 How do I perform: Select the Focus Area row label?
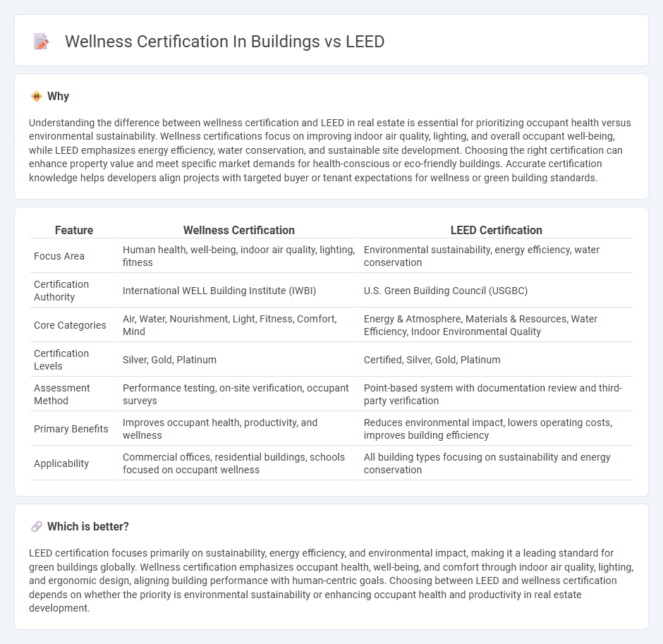click(x=59, y=256)
